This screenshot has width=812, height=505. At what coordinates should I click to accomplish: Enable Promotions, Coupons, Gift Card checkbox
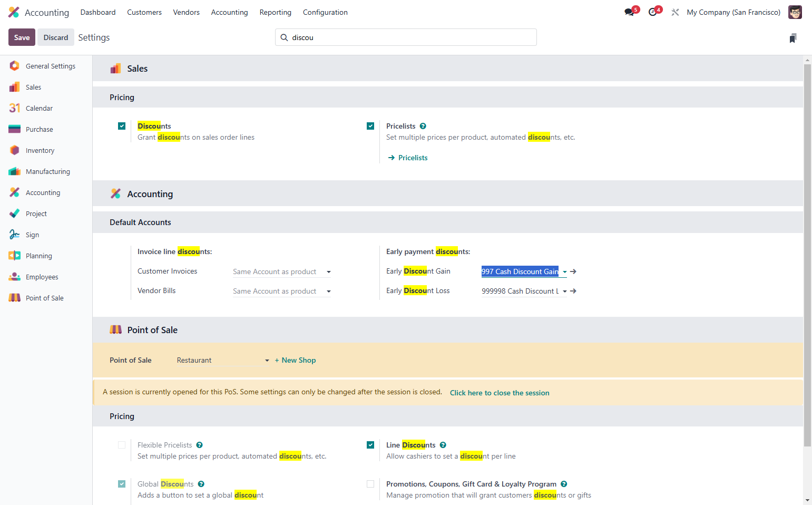(370, 484)
